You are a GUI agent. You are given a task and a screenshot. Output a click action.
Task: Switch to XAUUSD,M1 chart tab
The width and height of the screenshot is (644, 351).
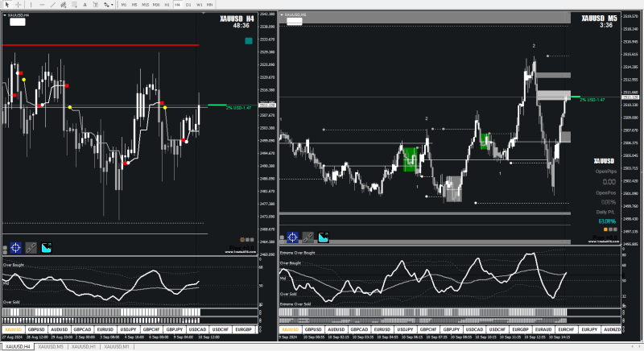(116, 347)
